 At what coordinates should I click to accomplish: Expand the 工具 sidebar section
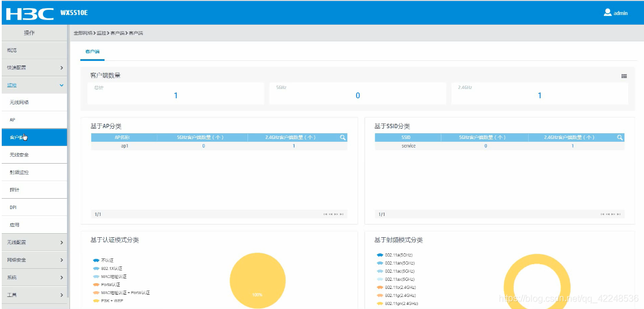34,295
